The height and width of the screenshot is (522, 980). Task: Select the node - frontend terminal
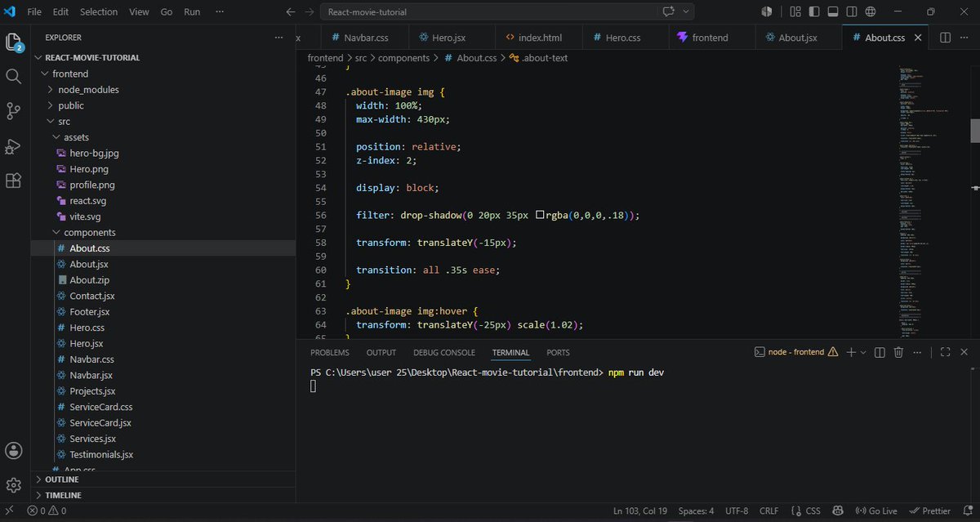point(795,352)
